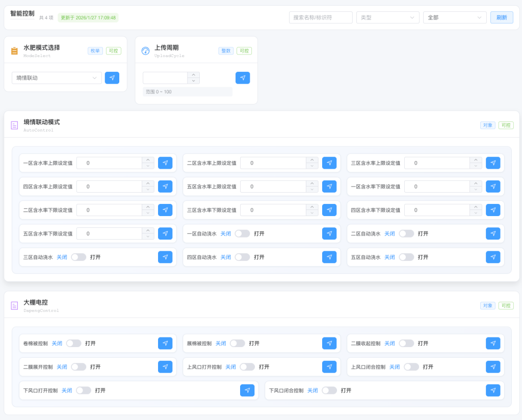The height and width of the screenshot is (420, 522).
Task: Click the 刷新 refresh button
Action: pos(502,17)
